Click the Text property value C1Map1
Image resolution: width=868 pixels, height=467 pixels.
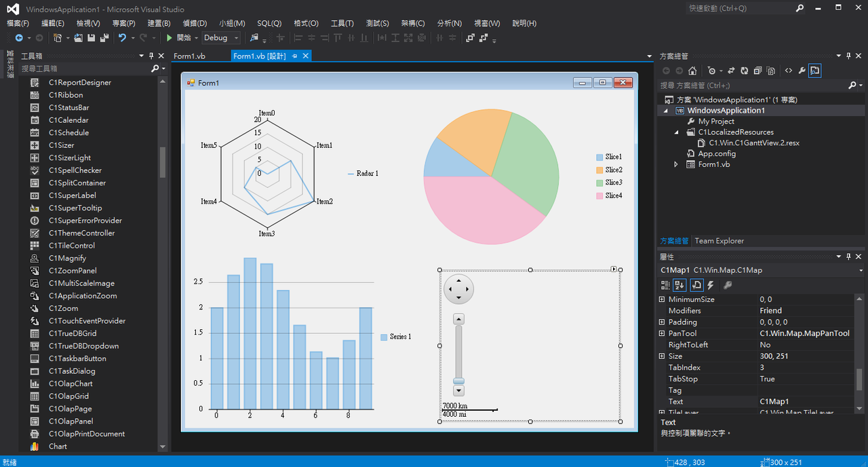pyautogui.click(x=806, y=402)
